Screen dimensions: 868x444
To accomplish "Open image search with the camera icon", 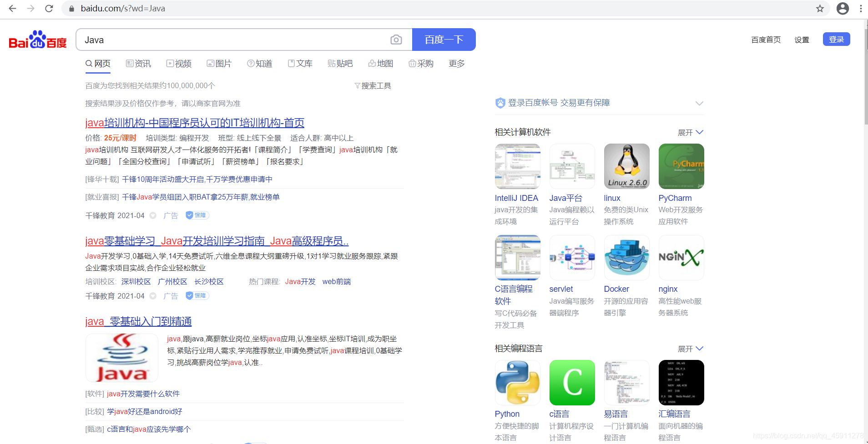I will pos(396,40).
